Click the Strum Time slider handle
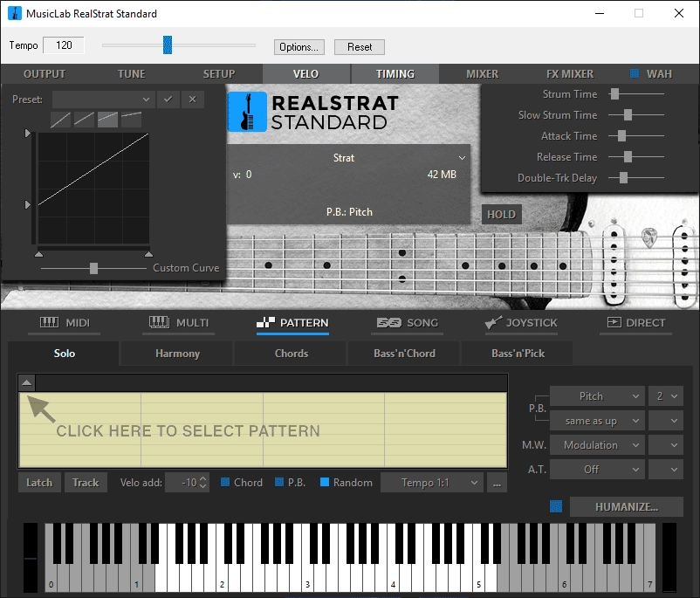This screenshot has height=598, width=700. [614, 93]
